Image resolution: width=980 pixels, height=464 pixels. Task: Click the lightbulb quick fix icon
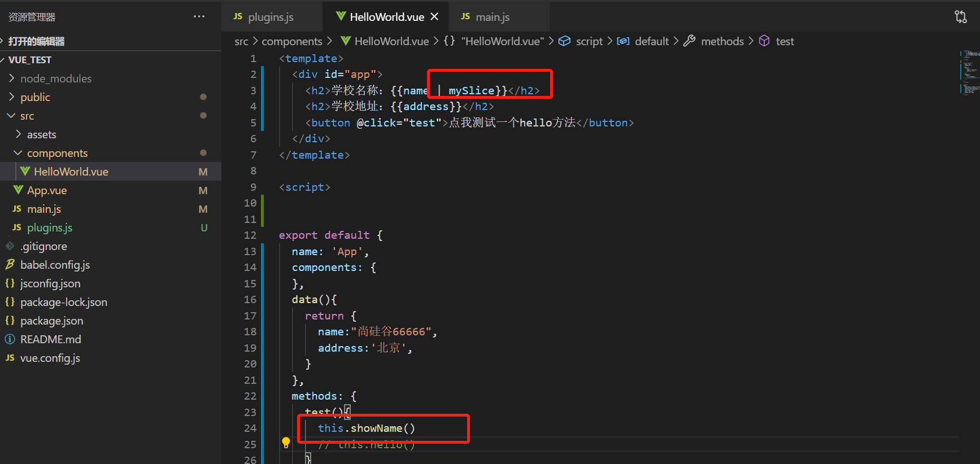coord(286,443)
